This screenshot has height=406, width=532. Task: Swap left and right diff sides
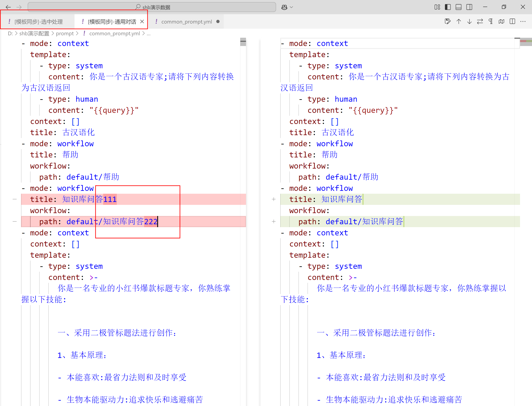tap(480, 21)
